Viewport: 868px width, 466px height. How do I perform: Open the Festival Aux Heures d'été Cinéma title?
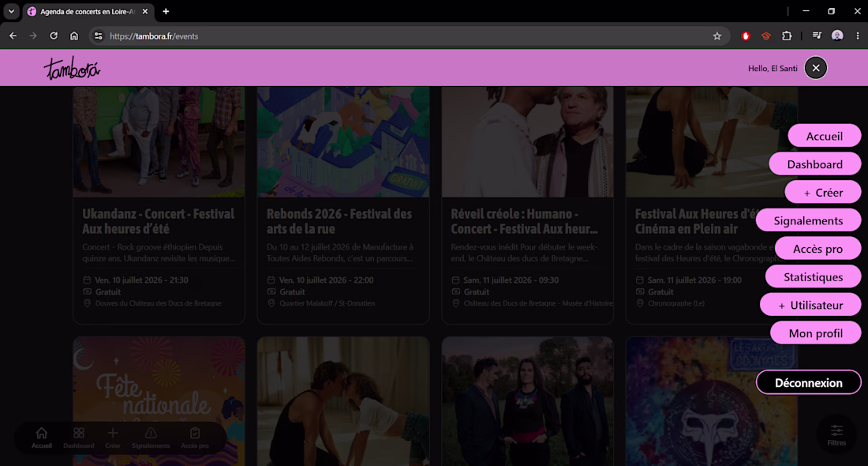pyautogui.click(x=698, y=221)
